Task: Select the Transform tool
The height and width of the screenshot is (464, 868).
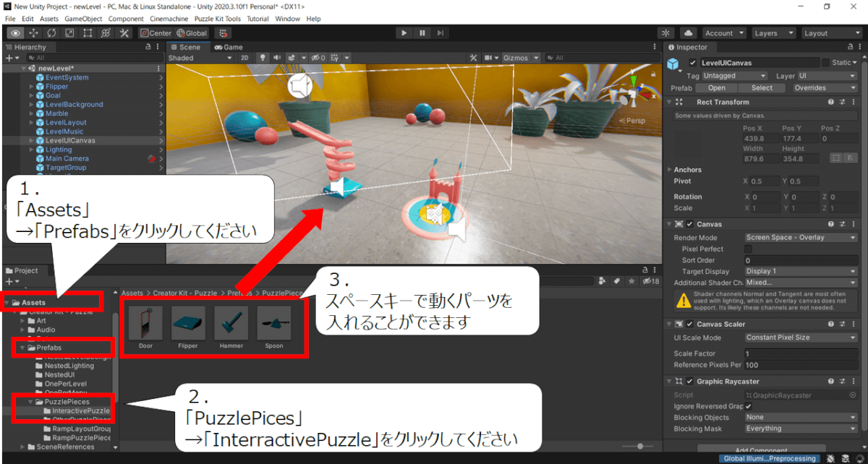Action: coord(106,33)
